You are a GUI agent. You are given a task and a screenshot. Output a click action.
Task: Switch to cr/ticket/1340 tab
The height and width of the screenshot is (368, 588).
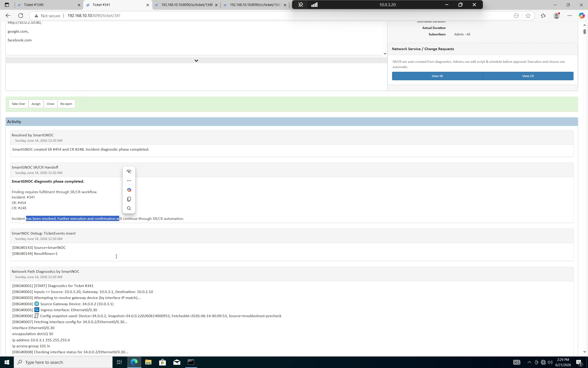255,5
